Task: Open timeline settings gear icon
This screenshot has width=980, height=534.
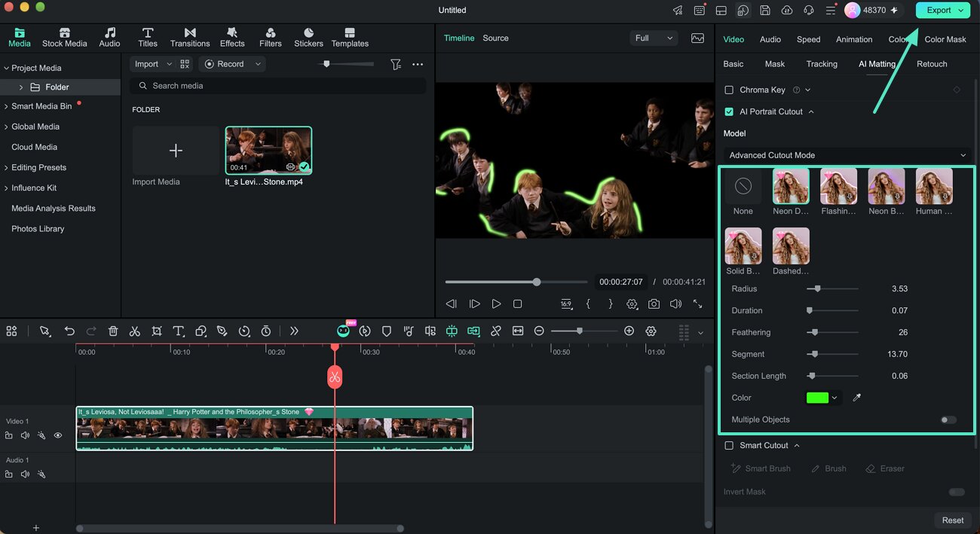Action: point(651,331)
